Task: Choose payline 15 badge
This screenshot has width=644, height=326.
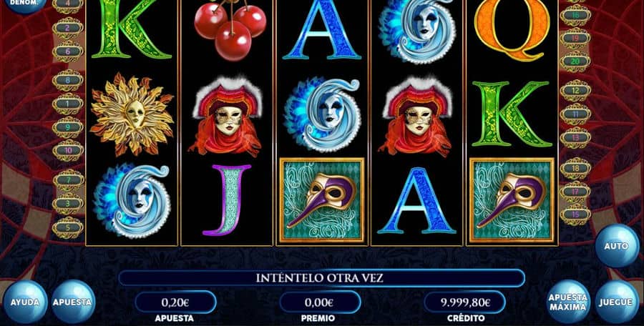Action: (x=575, y=214)
